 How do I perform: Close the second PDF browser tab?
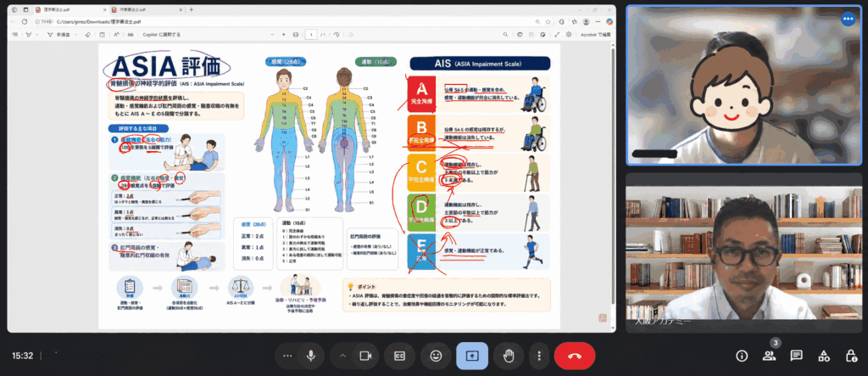click(x=181, y=10)
